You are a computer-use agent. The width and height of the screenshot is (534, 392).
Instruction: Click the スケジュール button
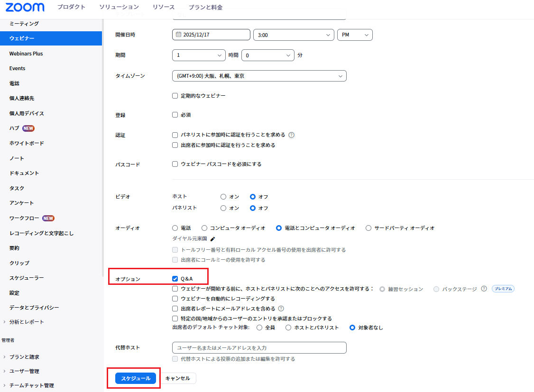[x=135, y=378]
